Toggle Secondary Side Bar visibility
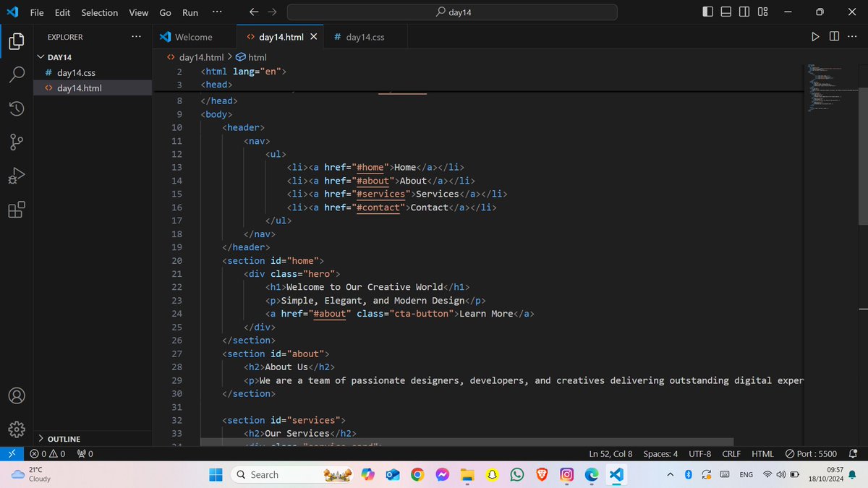The height and width of the screenshot is (488, 868). [x=745, y=12]
